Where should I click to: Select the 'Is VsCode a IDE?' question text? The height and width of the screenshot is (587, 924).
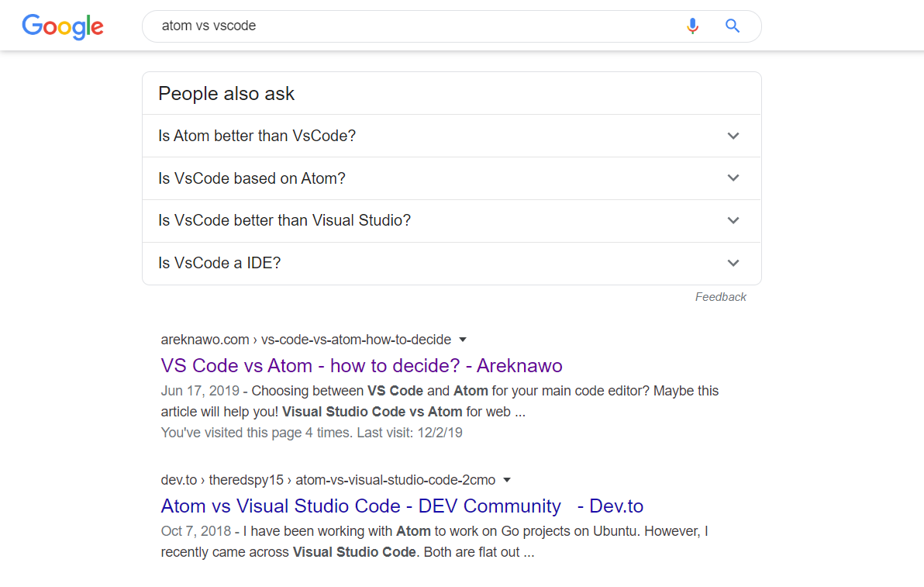pos(219,263)
